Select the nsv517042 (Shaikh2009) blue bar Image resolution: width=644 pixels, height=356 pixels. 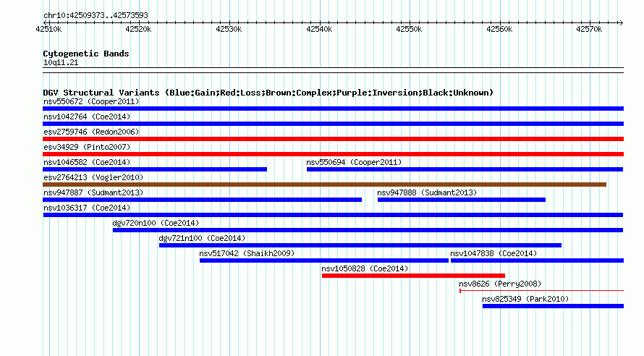coord(324,260)
